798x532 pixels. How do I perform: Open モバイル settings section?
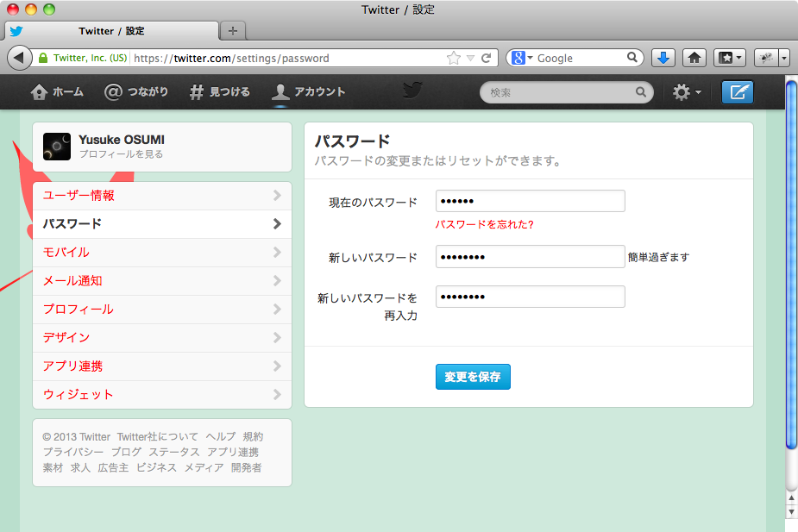[162, 253]
